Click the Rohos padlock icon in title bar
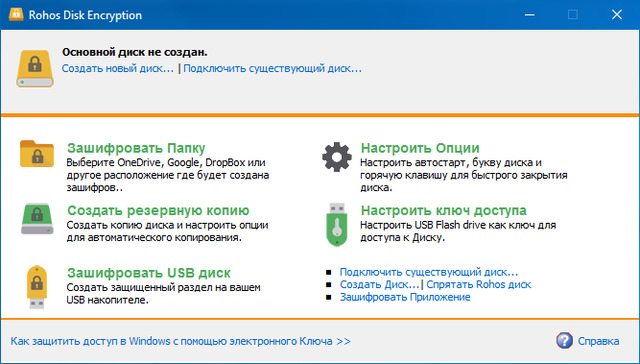 click(x=16, y=14)
